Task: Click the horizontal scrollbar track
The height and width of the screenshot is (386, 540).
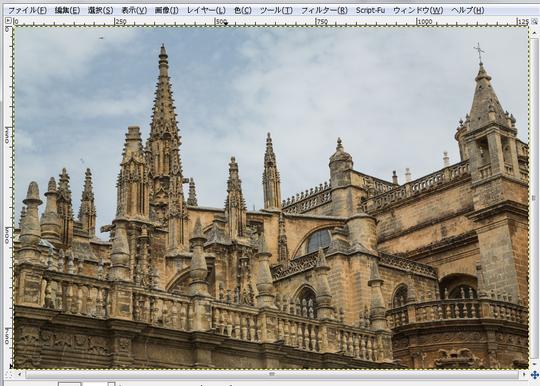Action: (272, 374)
